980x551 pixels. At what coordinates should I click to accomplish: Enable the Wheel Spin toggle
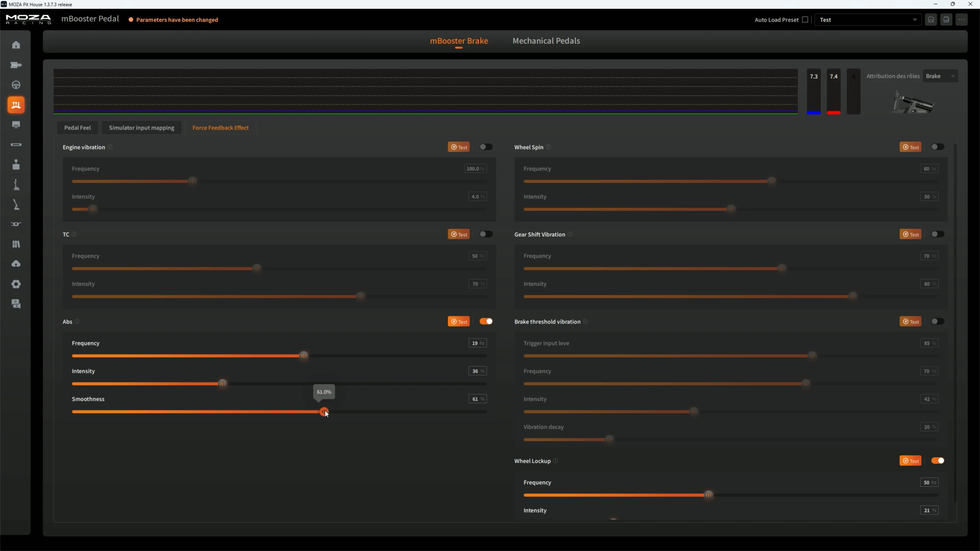tap(938, 147)
